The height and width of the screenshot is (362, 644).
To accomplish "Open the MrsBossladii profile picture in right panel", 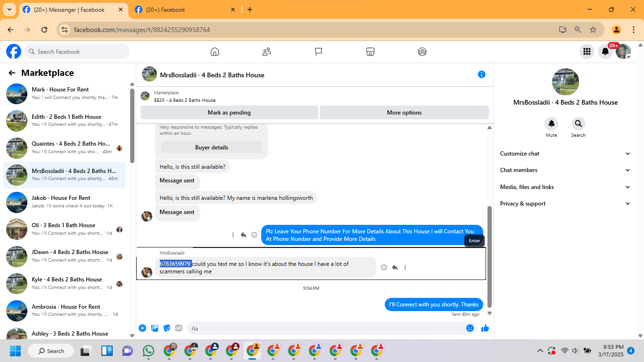I will (565, 82).
